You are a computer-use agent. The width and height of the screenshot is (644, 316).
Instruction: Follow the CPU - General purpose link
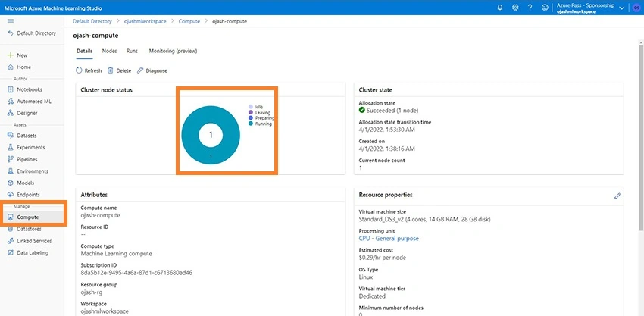pyautogui.click(x=389, y=239)
